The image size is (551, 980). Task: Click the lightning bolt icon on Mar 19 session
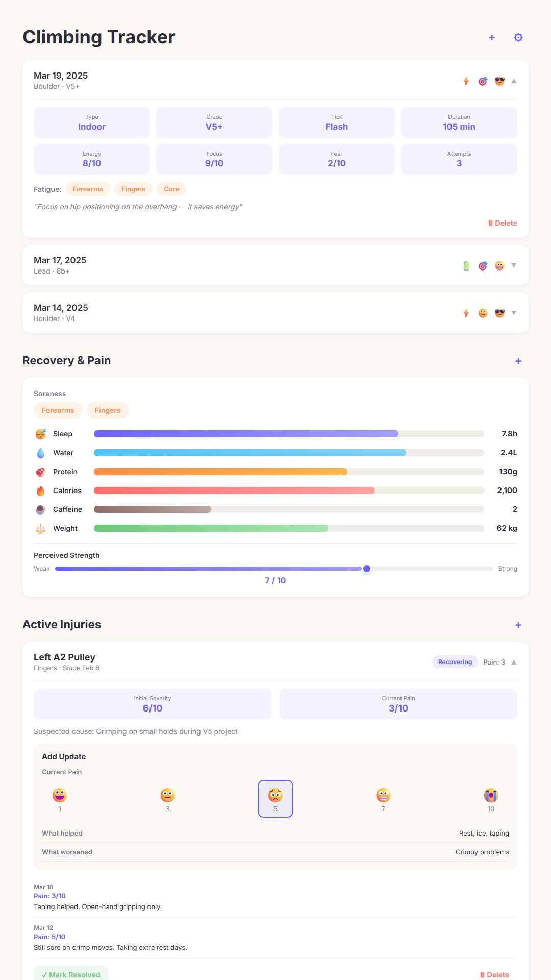pos(466,81)
